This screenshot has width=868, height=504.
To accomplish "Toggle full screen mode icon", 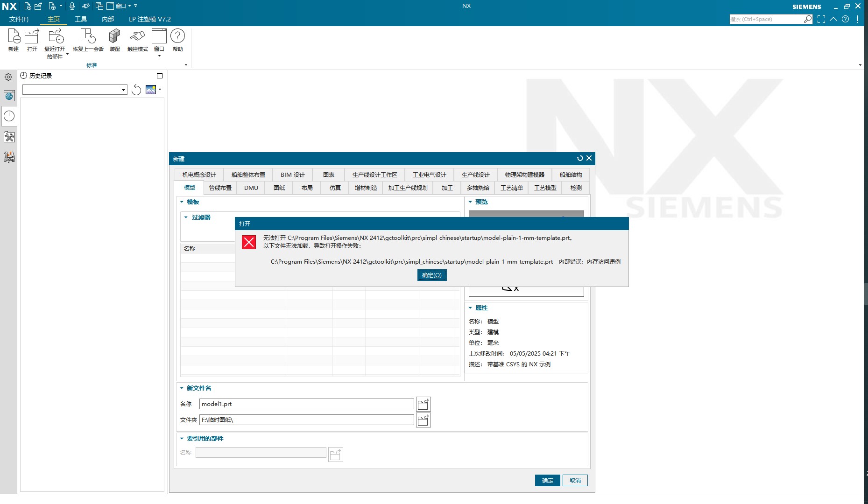I will (x=821, y=19).
